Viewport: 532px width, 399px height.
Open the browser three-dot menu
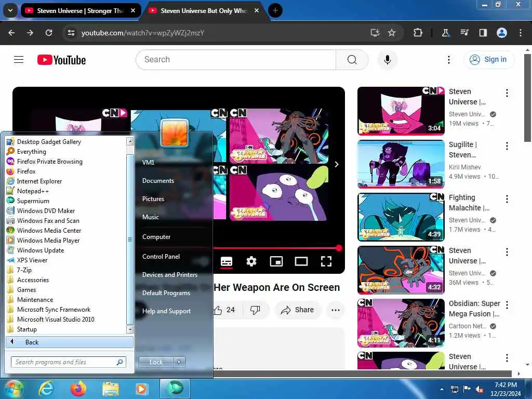click(521, 33)
